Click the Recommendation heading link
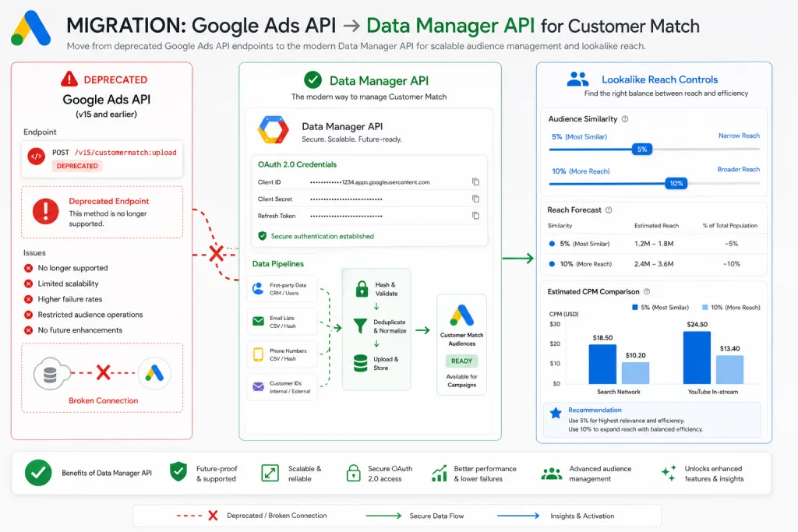Screen dimensions: 798x532 click(x=595, y=410)
